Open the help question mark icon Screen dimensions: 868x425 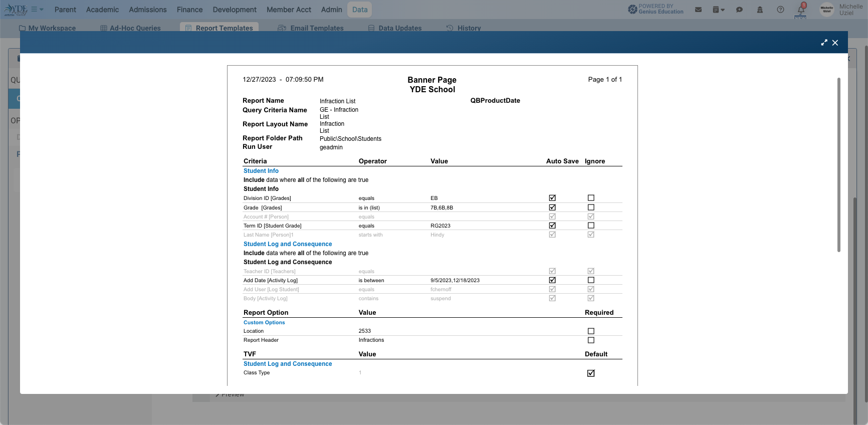[x=780, y=10]
